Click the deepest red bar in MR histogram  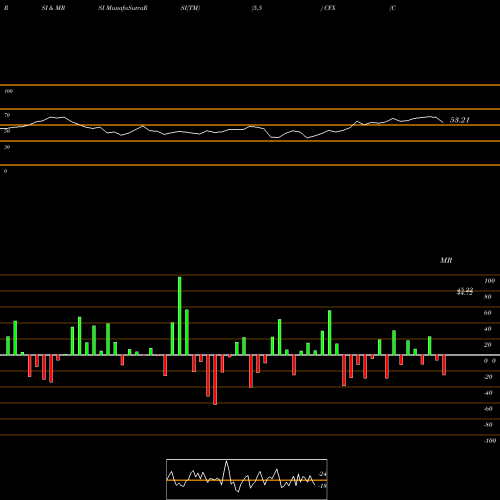click(x=215, y=380)
